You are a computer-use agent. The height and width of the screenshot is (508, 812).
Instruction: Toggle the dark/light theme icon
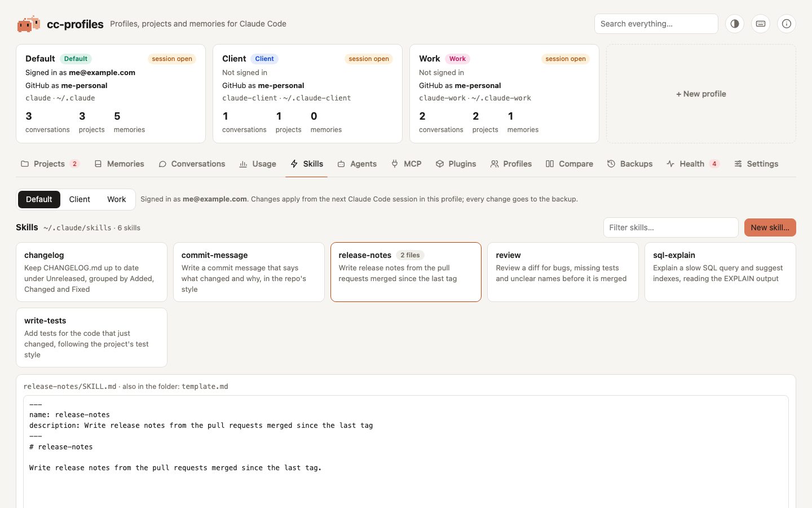[735, 24]
